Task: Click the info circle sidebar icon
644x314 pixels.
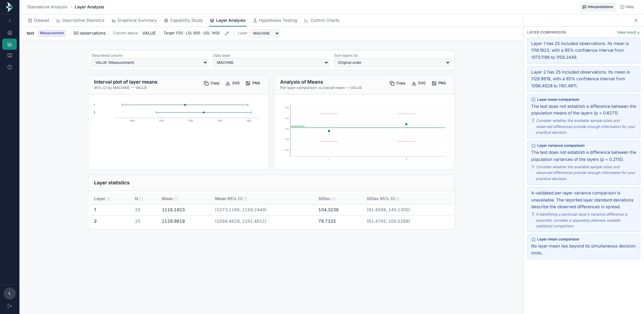Action: point(10,67)
